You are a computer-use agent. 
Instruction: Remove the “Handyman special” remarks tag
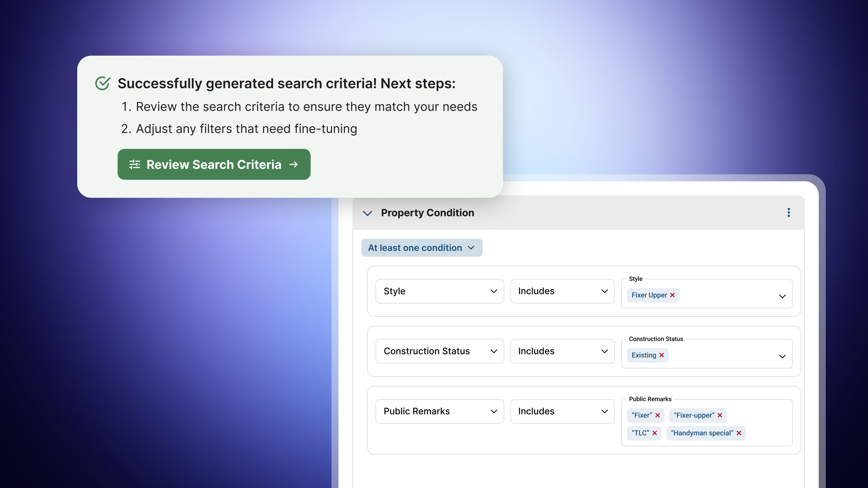click(x=739, y=433)
